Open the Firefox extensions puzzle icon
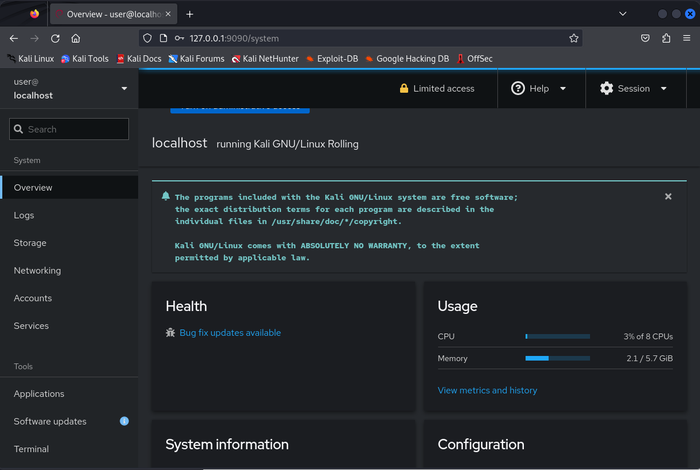Viewport: 700px width, 470px height. 666,38
